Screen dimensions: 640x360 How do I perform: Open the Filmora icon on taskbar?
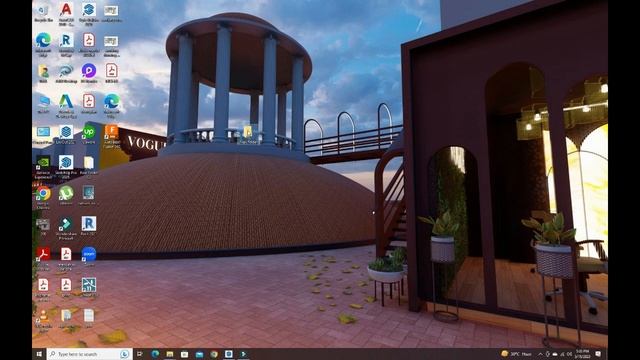tap(244, 354)
